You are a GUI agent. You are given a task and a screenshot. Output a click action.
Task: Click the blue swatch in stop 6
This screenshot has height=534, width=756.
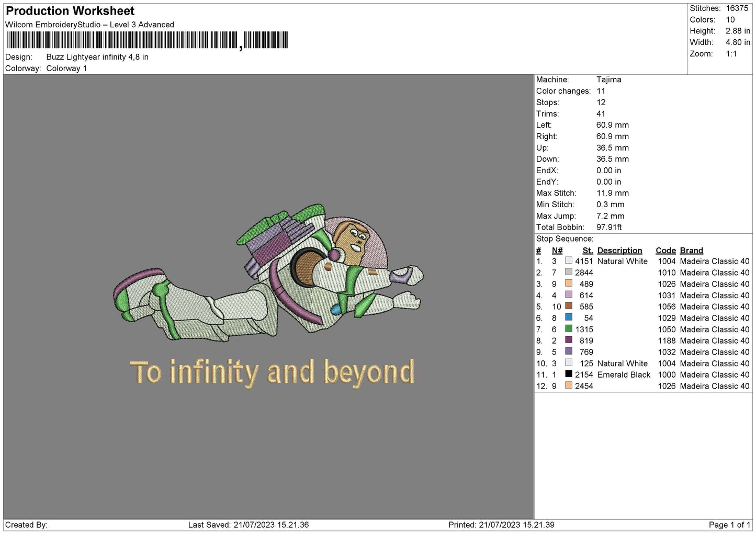(569, 317)
